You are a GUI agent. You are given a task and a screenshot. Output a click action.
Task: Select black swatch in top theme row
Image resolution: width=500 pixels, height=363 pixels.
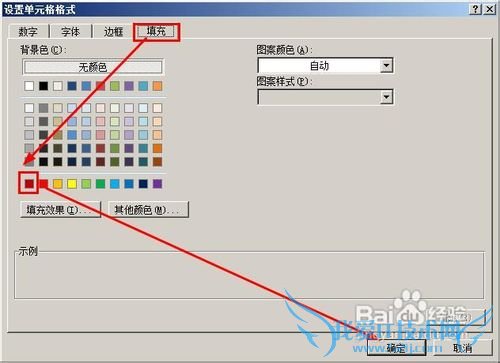43,86
